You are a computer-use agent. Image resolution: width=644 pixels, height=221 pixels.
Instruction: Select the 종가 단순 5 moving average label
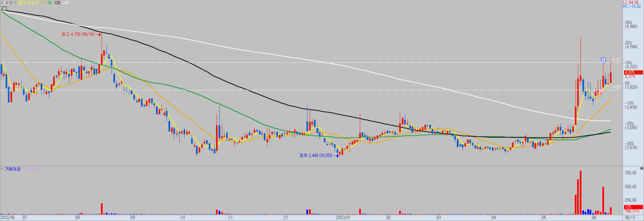tap(28, 3)
